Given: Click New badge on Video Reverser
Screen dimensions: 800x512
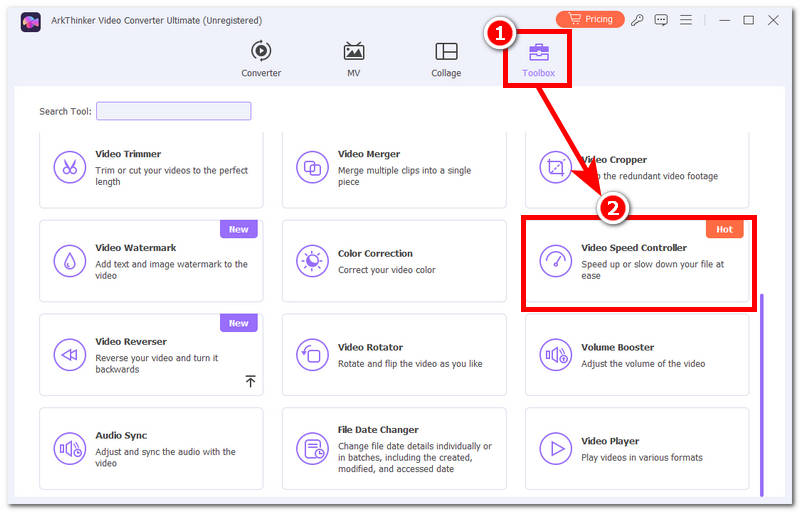Looking at the screenshot, I should tap(239, 323).
